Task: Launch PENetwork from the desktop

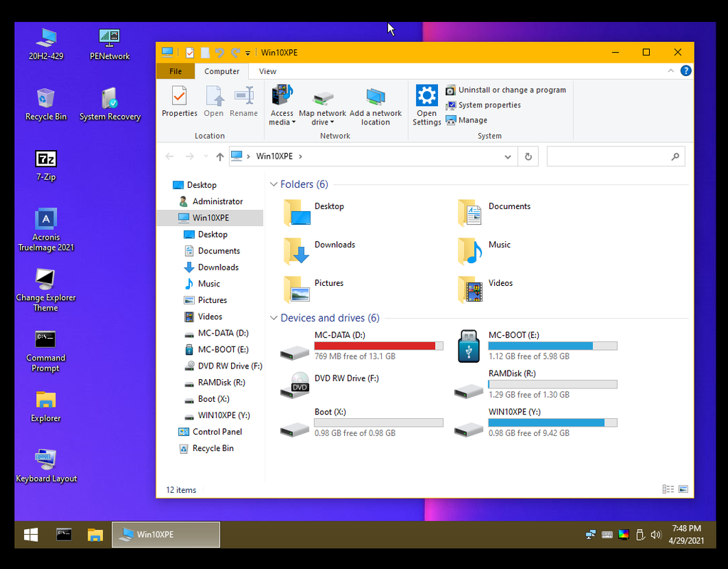Action: (x=109, y=45)
